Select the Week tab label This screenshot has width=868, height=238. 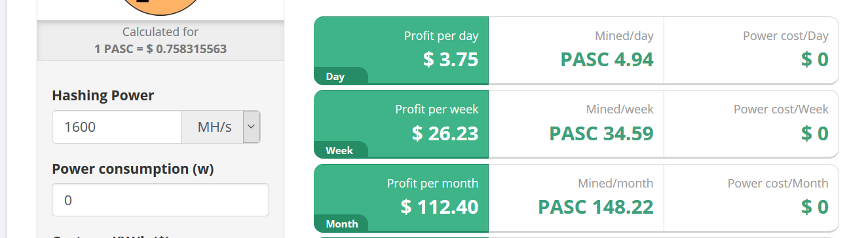339,150
